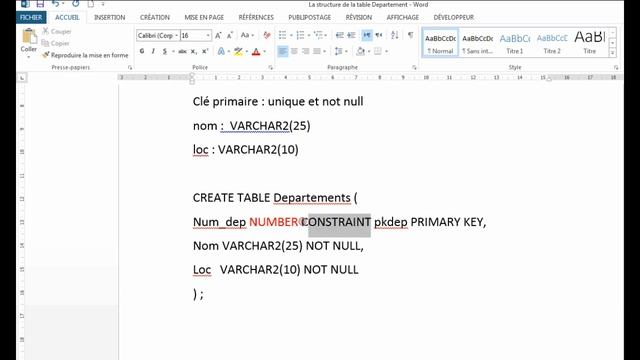Switch to the RÉVISION tab

pyautogui.click(x=359, y=18)
